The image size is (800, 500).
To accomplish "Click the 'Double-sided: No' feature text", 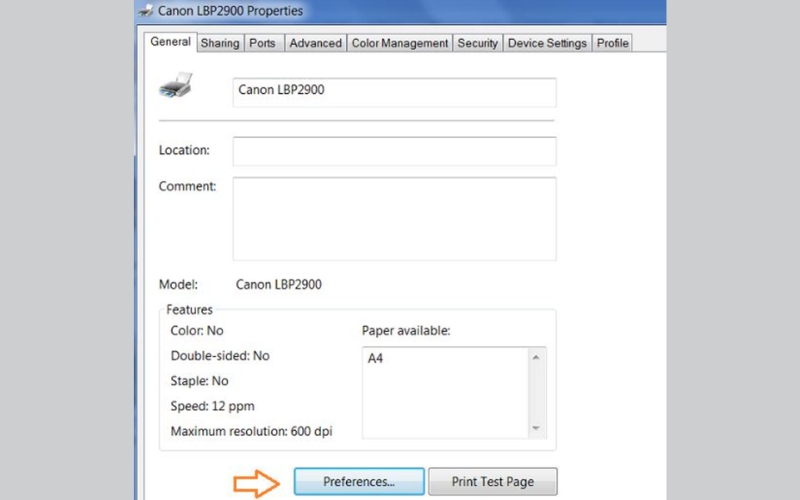I will [x=220, y=356].
